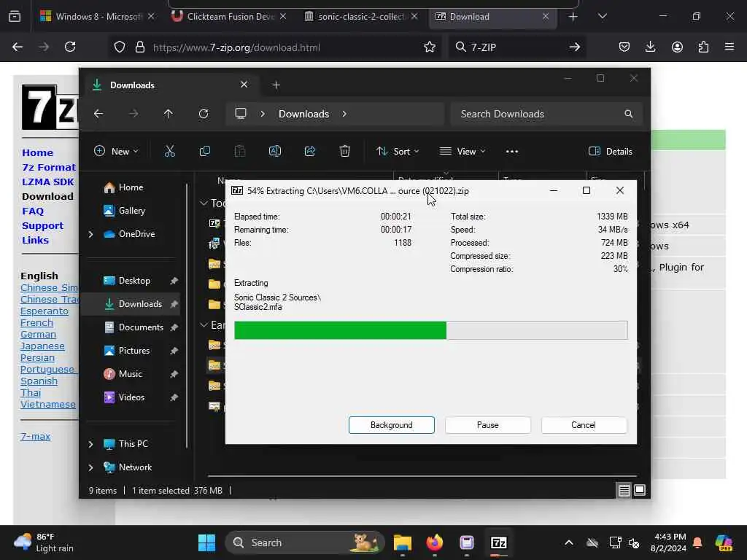Open the Firefox account icon
Screen dimensions: 747x560
(677, 47)
